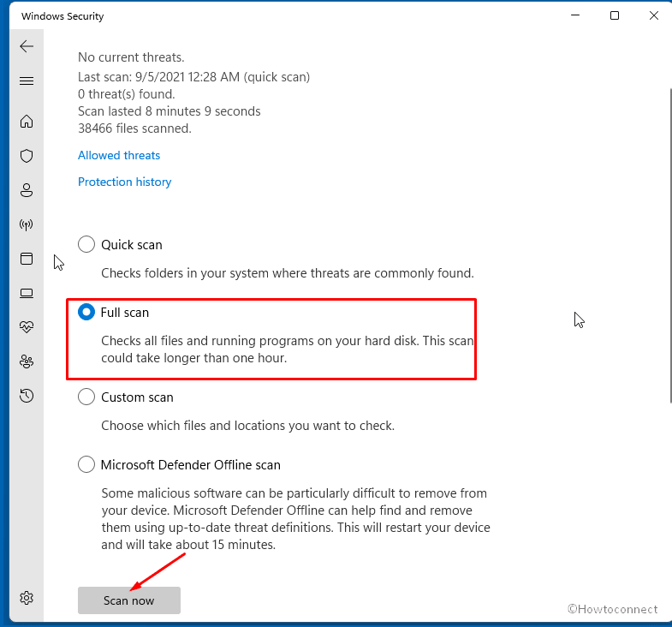Image resolution: width=672 pixels, height=627 pixels.
Task: Click the Scan now button
Action: coord(129,600)
